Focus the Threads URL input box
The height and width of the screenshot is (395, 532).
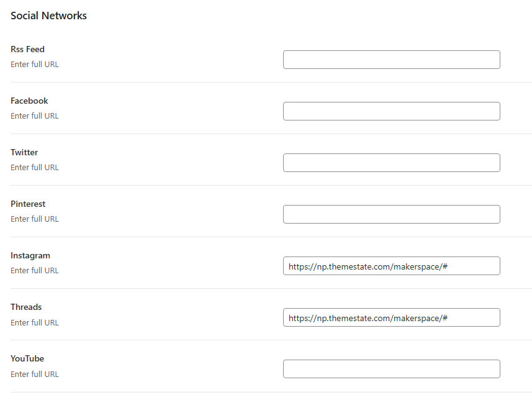pyautogui.click(x=391, y=317)
